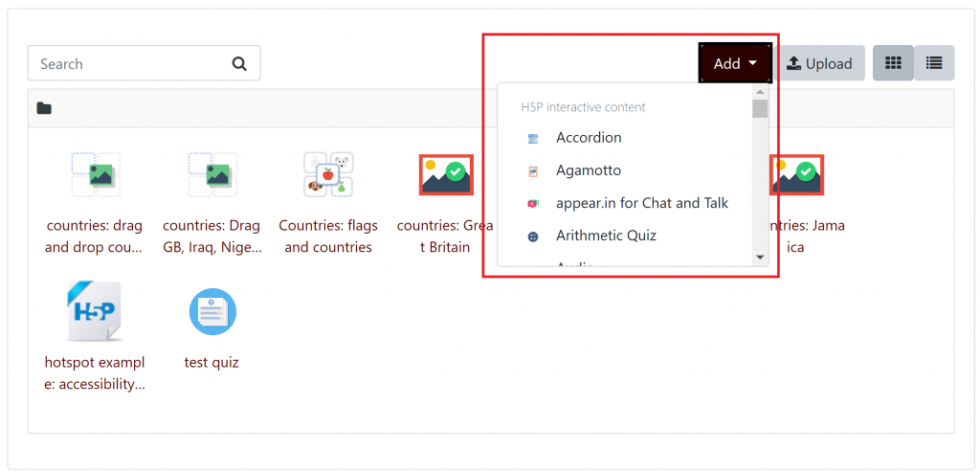This screenshot has height=473, width=980.
Task: Open the Add dropdown button
Action: coord(735,63)
